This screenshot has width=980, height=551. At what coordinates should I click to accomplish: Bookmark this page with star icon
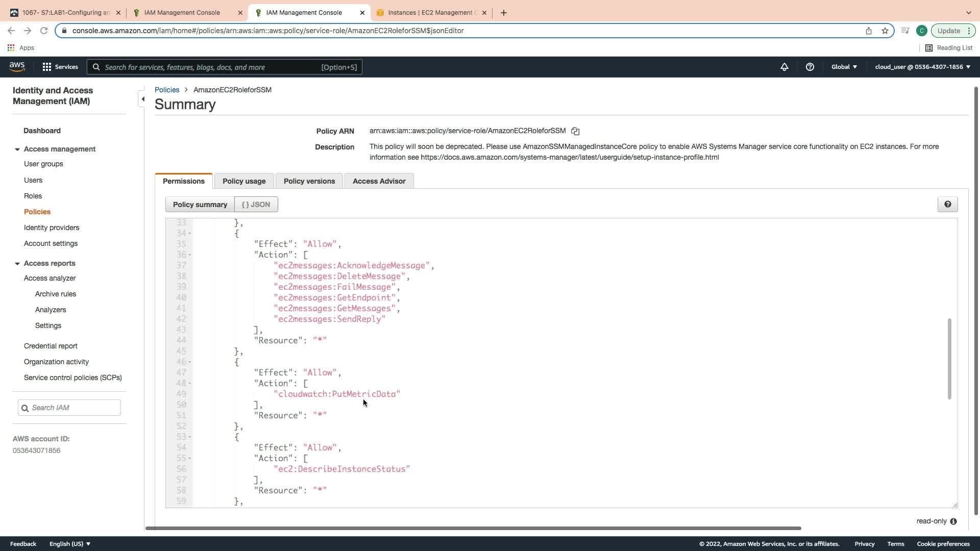tap(885, 31)
